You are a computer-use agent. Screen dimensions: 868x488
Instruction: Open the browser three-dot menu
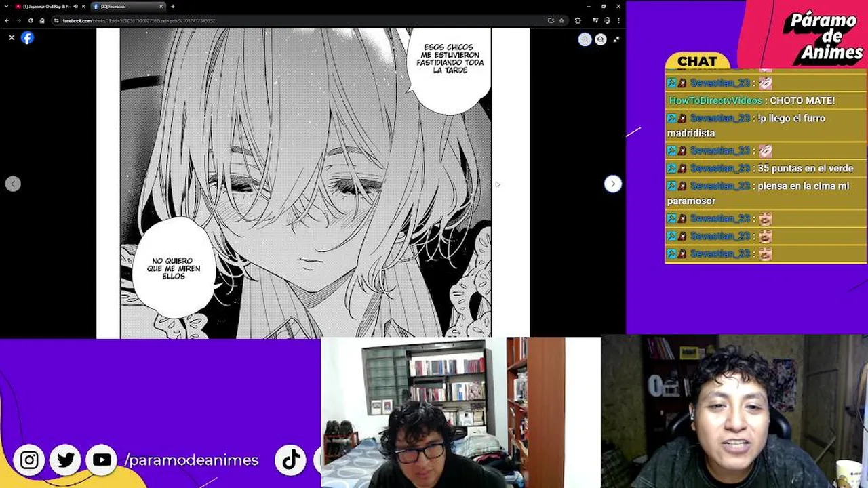point(618,20)
